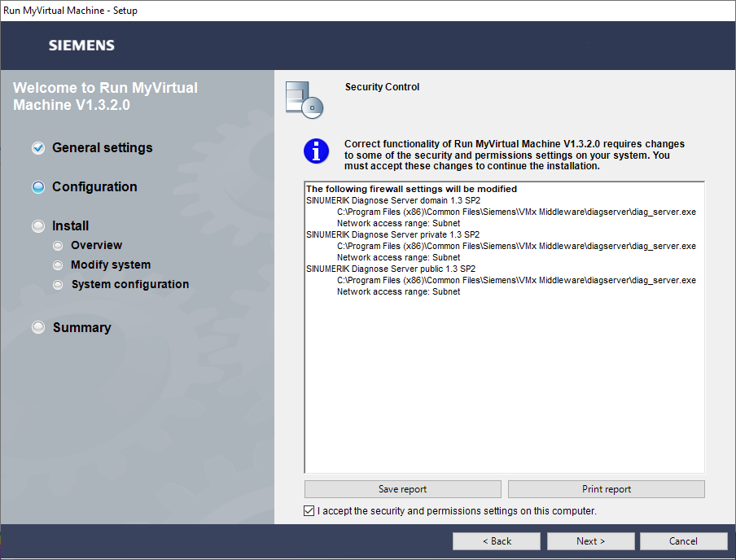Viewport: 736px width, 560px height.
Task: Click the Modify system bullet icon
Action: pos(57,265)
